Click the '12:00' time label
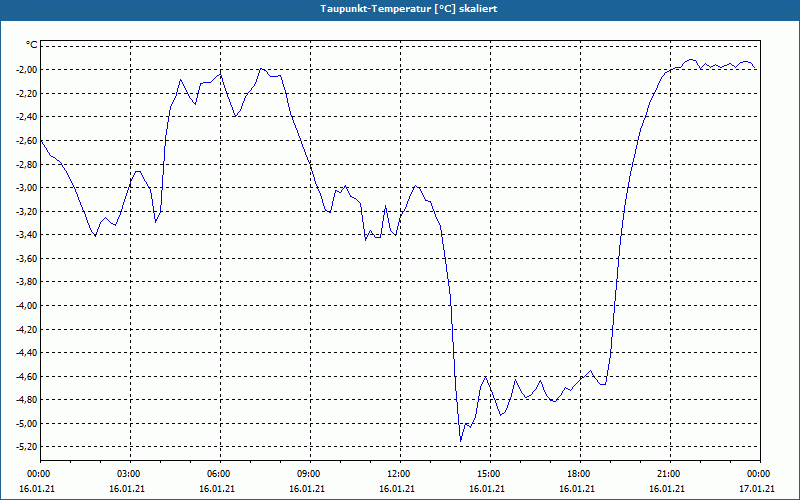The height and width of the screenshot is (500, 800). click(401, 474)
